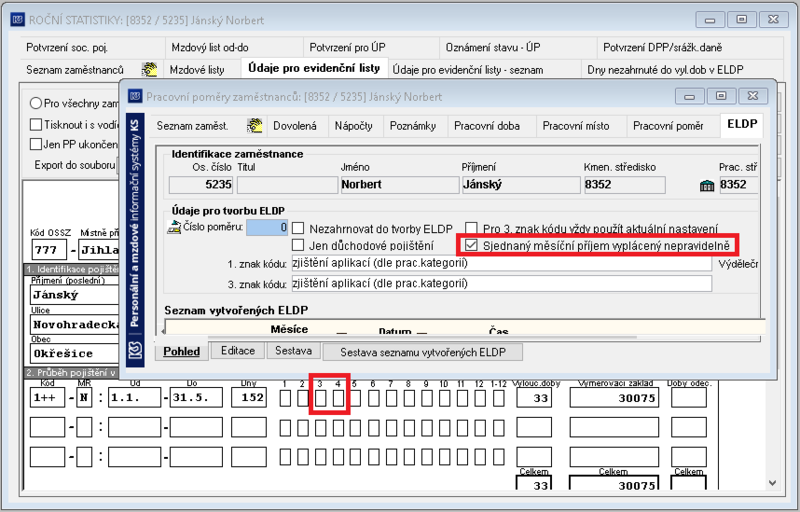The width and height of the screenshot is (800, 512).
Task: Toggle Jen důchodové pojištění checkbox
Action: (297, 245)
